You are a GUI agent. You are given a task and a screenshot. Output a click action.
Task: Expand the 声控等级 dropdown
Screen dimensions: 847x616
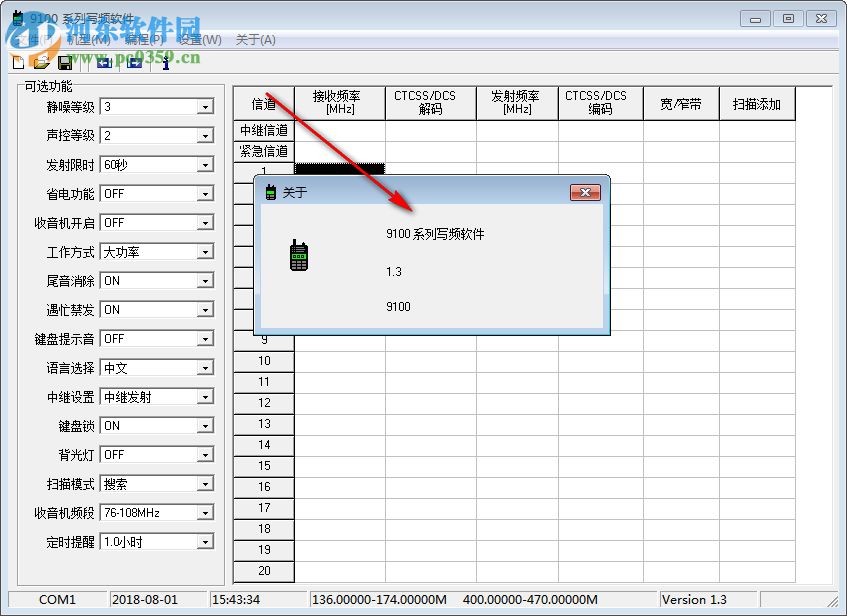click(x=205, y=136)
